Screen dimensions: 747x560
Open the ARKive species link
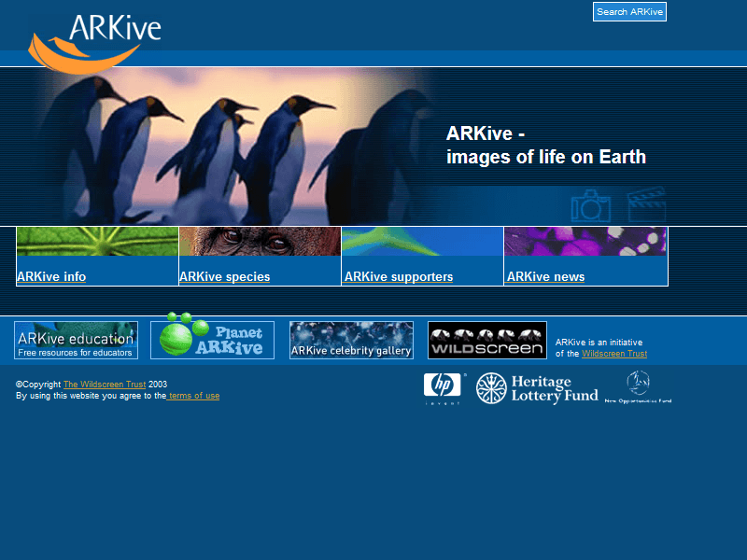click(x=225, y=276)
